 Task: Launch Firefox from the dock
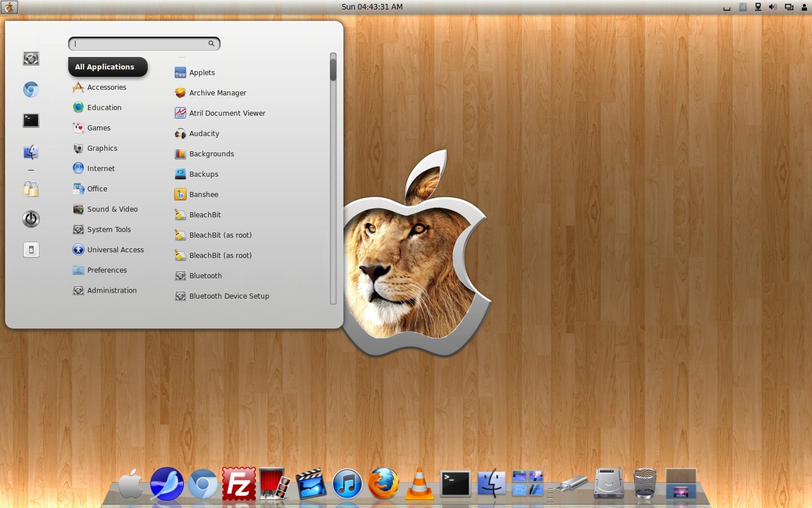(383, 484)
